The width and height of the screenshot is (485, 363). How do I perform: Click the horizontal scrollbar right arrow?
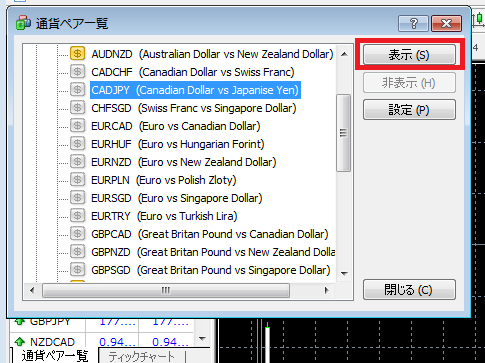pos(326,290)
